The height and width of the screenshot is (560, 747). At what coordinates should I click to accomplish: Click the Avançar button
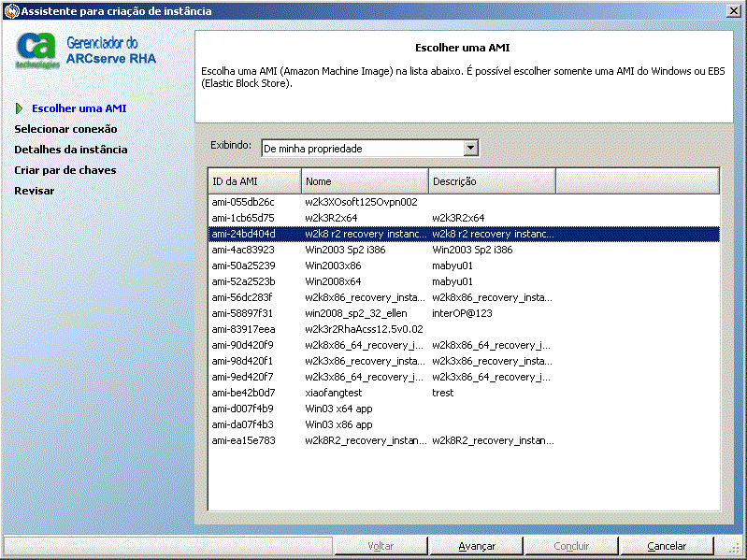click(x=477, y=546)
